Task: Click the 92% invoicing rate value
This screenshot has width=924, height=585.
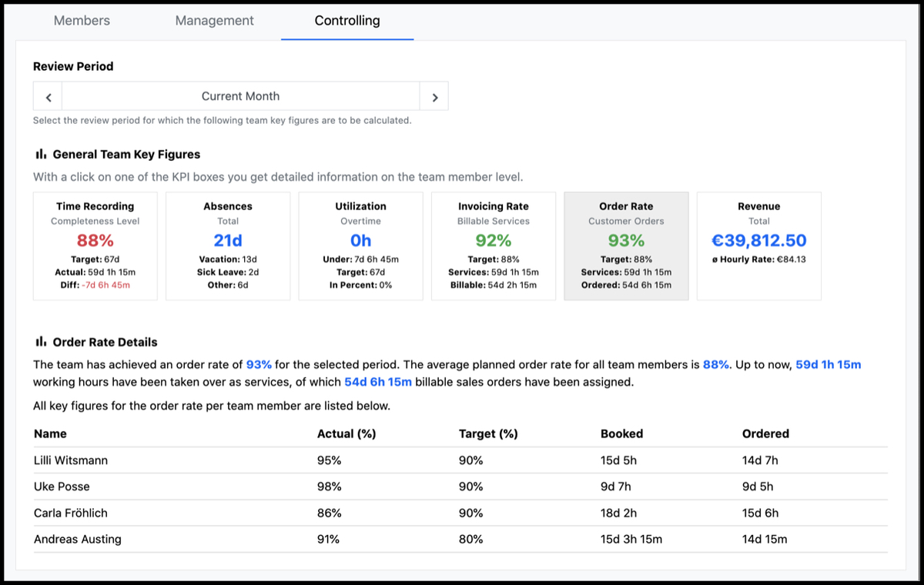Action: tap(494, 240)
